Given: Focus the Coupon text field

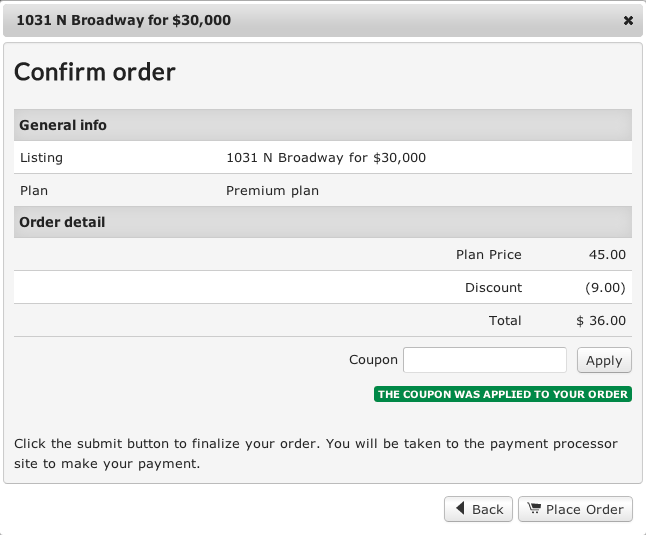Looking at the screenshot, I should coord(485,360).
